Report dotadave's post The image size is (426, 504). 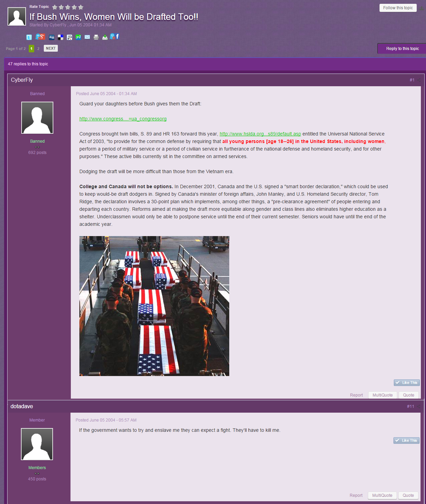(356, 495)
